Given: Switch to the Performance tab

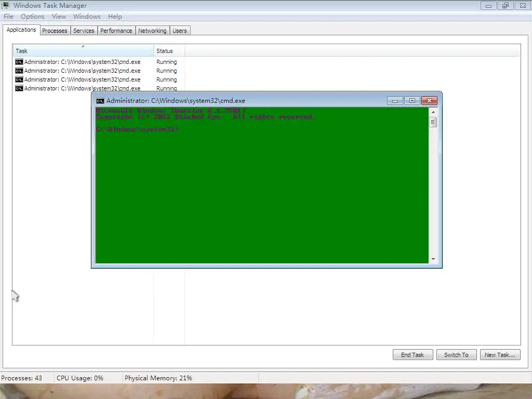Looking at the screenshot, I should [x=116, y=31].
